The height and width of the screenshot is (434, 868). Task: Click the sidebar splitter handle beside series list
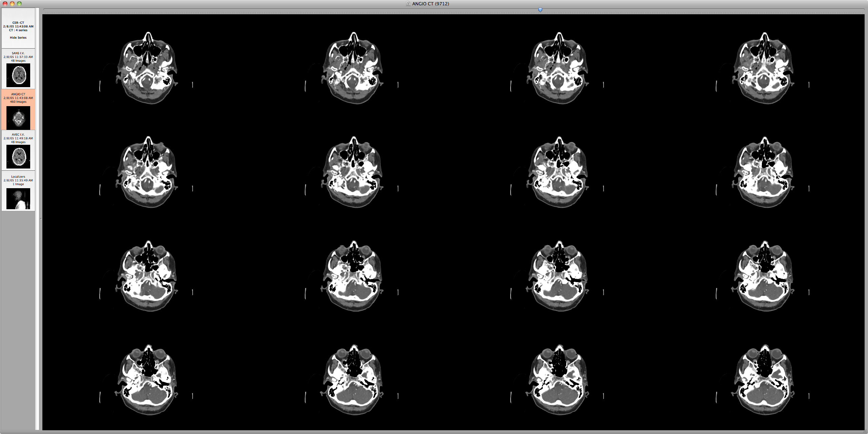(x=41, y=219)
